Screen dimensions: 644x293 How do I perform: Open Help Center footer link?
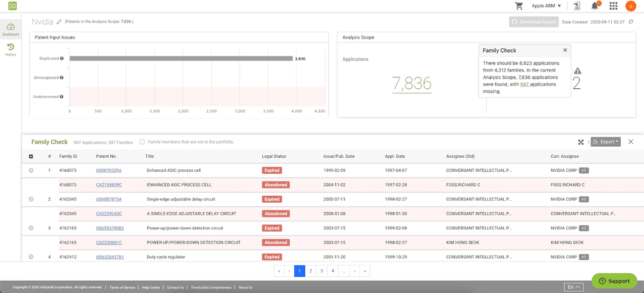(151, 287)
